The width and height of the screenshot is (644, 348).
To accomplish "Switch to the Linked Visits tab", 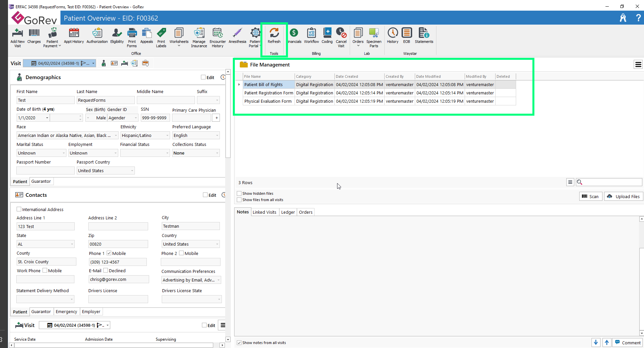I will [x=264, y=212].
